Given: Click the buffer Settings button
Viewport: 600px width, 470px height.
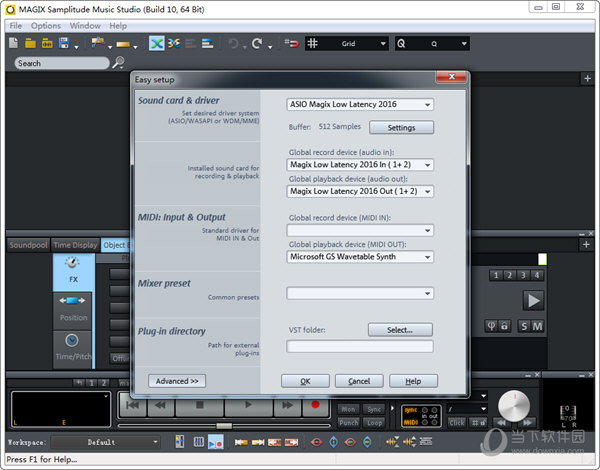Looking at the screenshot, I should point(401,127).
